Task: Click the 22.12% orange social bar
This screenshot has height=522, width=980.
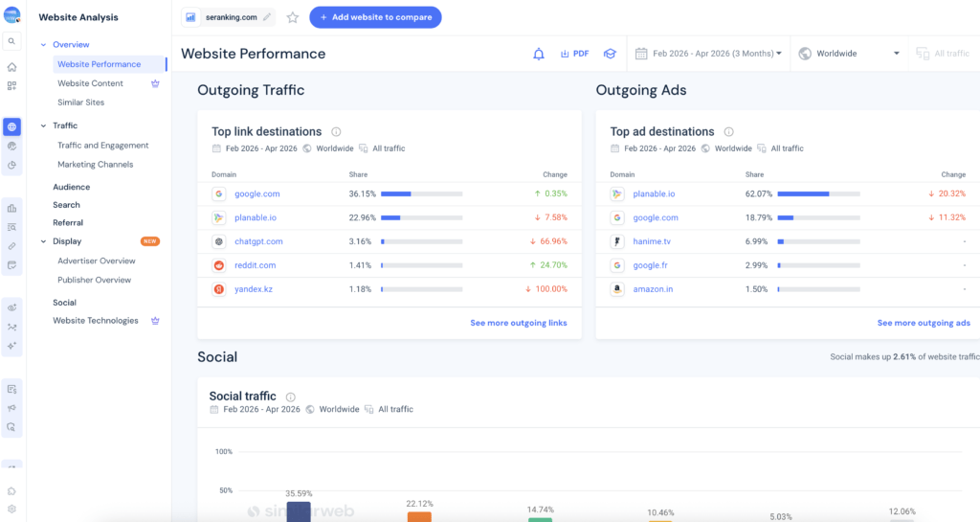Action: click(x=419, y=517)
